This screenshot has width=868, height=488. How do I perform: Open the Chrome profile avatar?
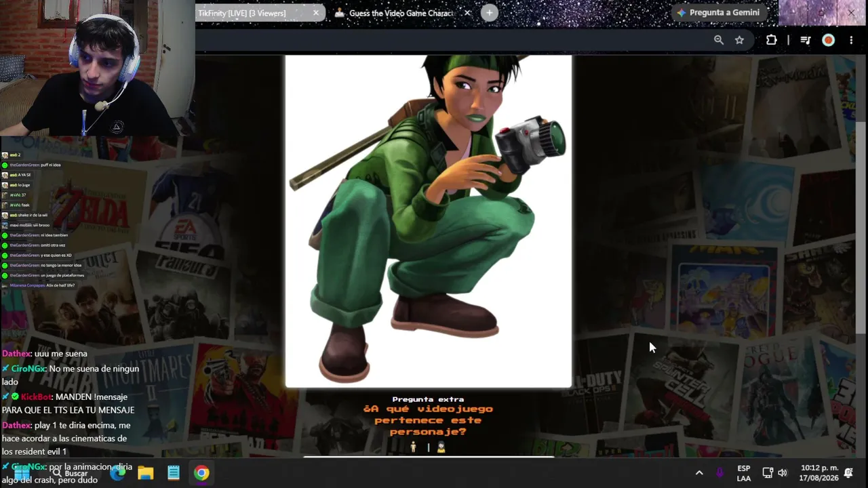(828, 40)
